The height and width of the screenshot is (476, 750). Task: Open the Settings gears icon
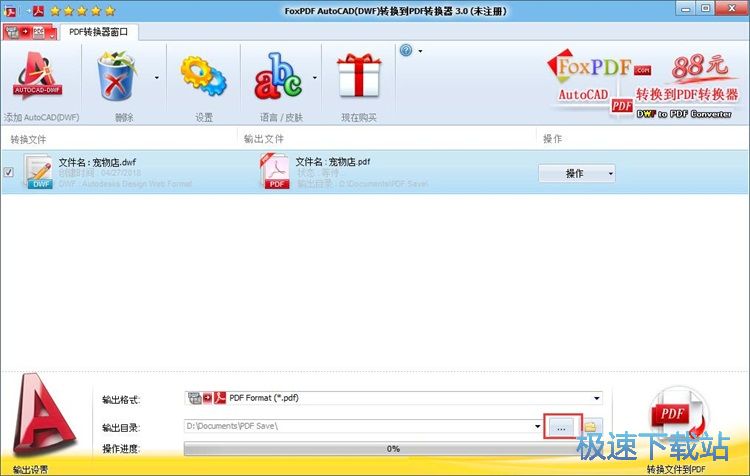[x=204, y=77]
